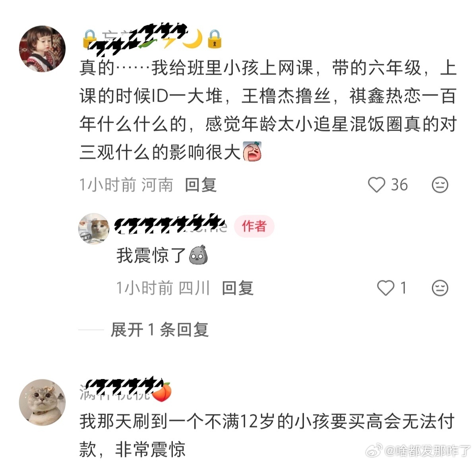476x462 pixels.
Task: Like the Henan comment with 36 likes
Action: click(376, 185)
